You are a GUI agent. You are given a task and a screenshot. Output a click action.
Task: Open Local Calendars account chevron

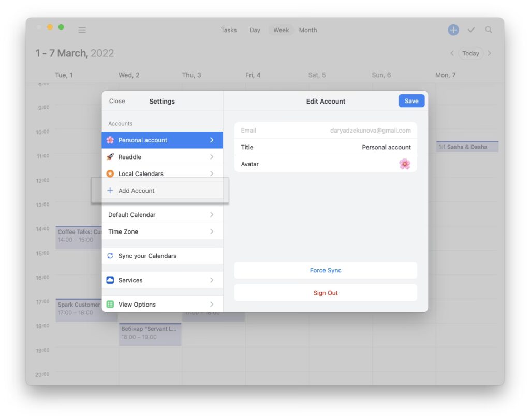tap(212, 174)
